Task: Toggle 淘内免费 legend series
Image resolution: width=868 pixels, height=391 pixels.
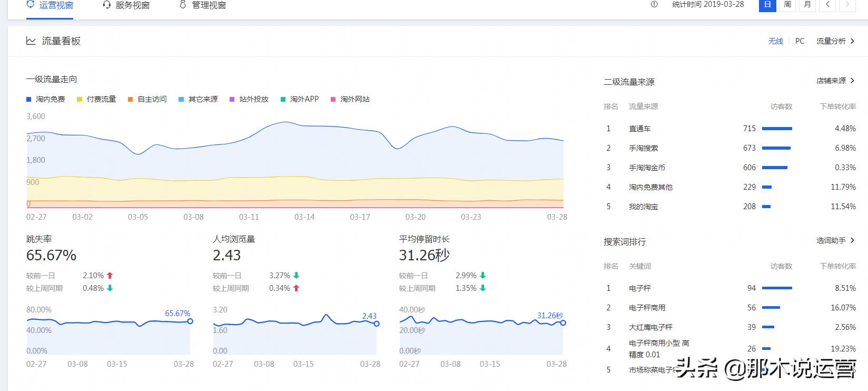Action: pos(46,99)
